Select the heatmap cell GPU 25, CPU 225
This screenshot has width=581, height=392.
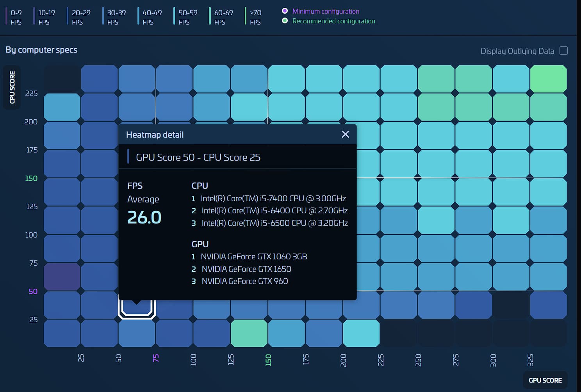click(99, 79)
